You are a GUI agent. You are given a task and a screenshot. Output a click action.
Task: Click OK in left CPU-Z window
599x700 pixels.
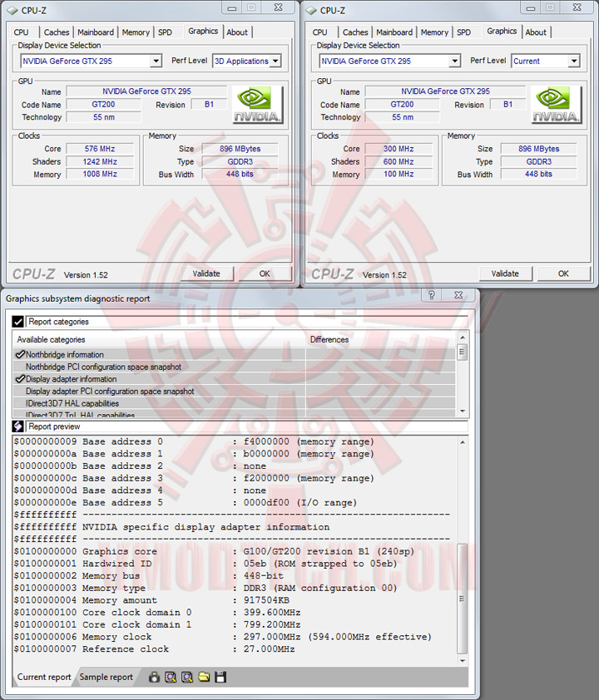pyautogui.click(x=265, y=274)
